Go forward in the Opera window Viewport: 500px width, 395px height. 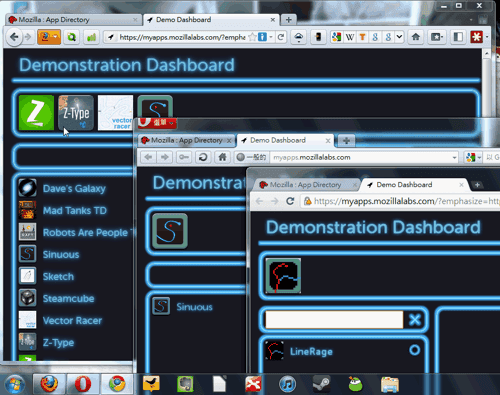165,157
